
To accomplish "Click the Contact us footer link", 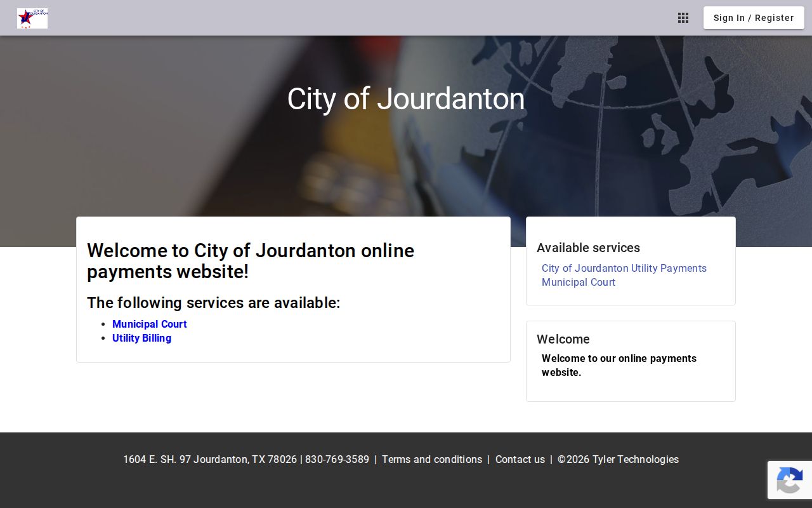I will coord(520,459).
